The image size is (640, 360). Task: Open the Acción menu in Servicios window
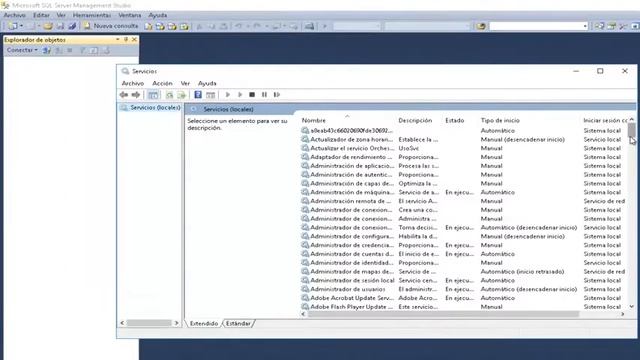tap(162, 83)
